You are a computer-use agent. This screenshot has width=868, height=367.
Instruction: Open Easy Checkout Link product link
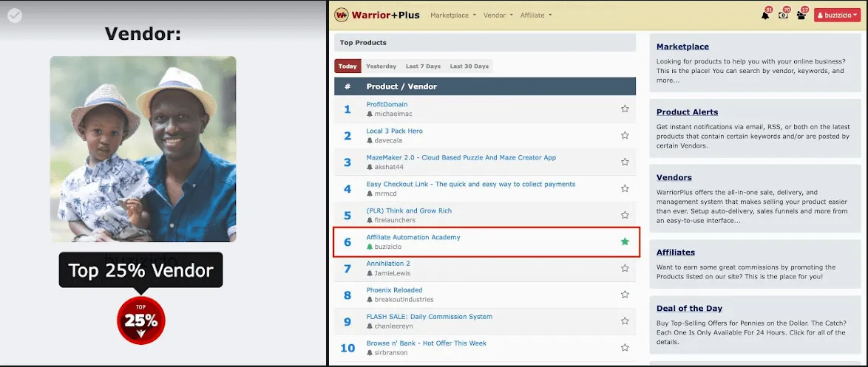tap(471, 184)
